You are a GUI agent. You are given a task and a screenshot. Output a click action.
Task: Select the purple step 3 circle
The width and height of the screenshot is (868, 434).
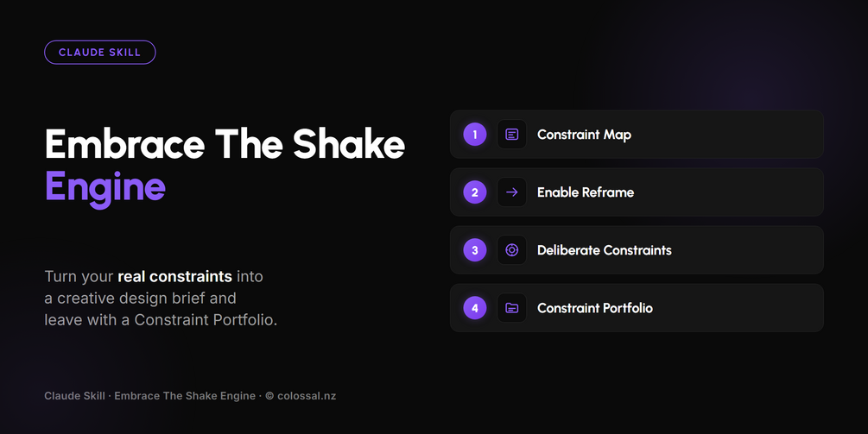[475, 250]
